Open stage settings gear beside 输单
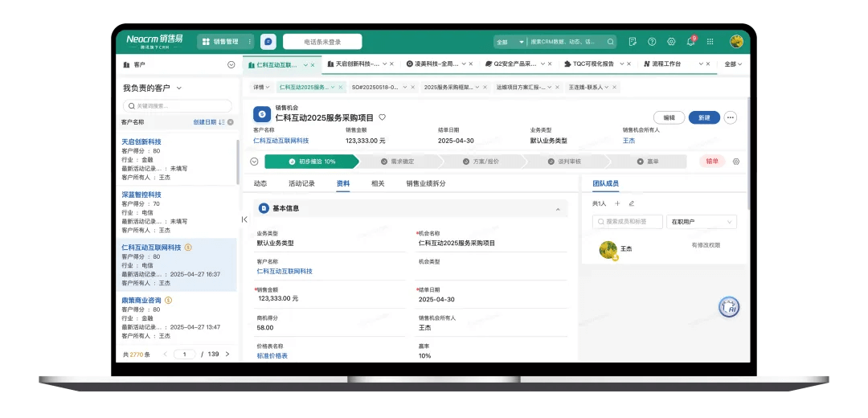868x418 pixels. [x=735, y=162]
